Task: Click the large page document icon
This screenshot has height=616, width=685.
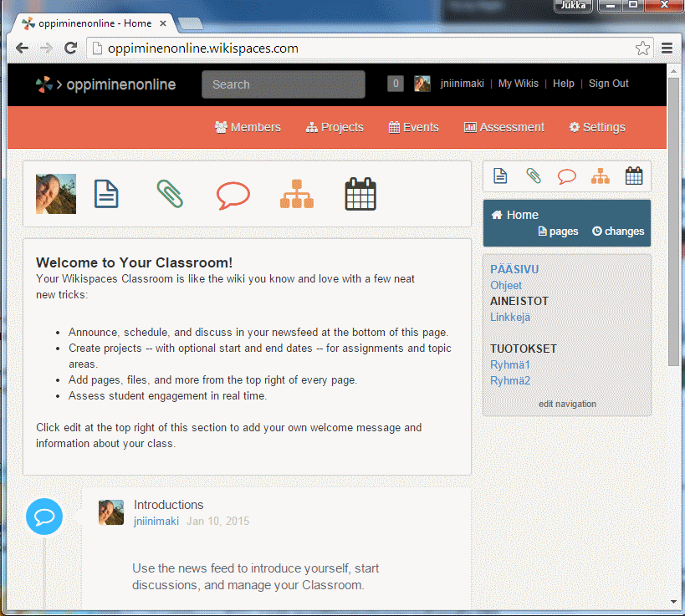Action: click(106, 193)
